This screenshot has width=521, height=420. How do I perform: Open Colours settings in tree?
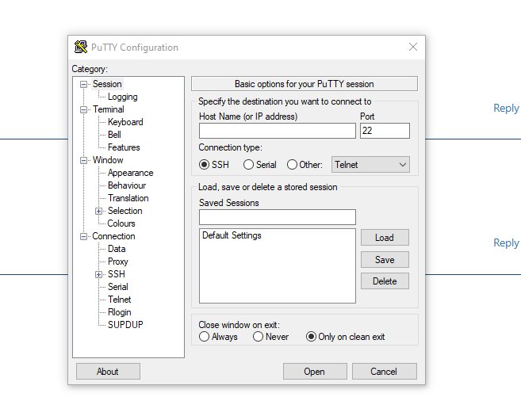(x=121, y=223)
